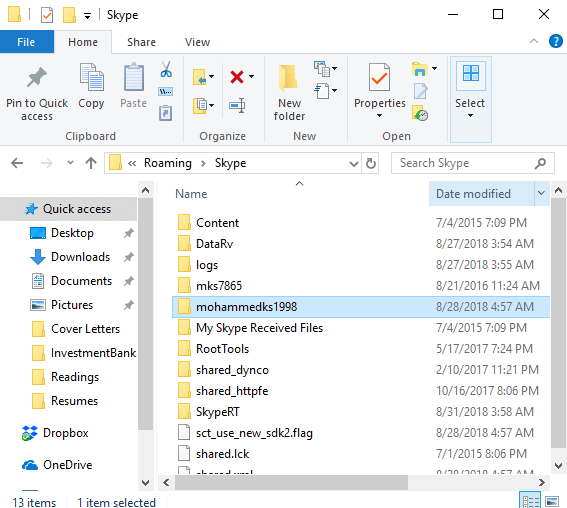Expand address bar previous locations dropdown
Screen dimensions: 567x508
click(x=354, y=163)
